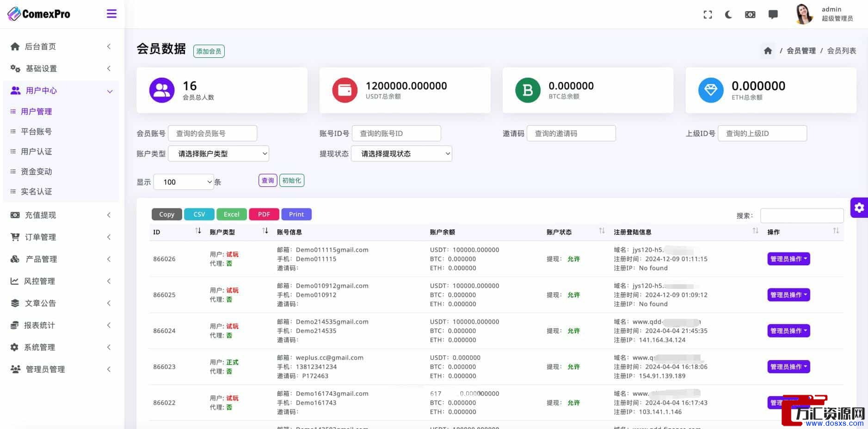868x429 pixels.
Task: Click the ComexPro logo
Action: [x=39, y=14]
